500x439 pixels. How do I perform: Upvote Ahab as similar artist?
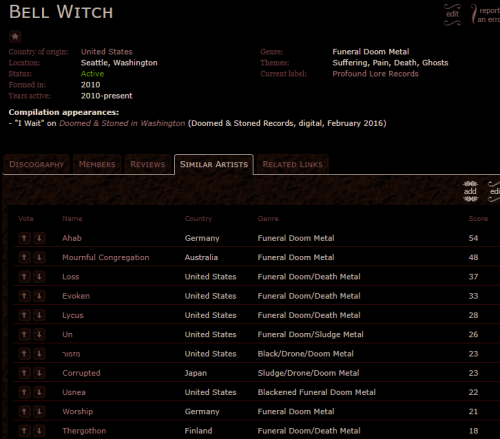tap(24, 238)
